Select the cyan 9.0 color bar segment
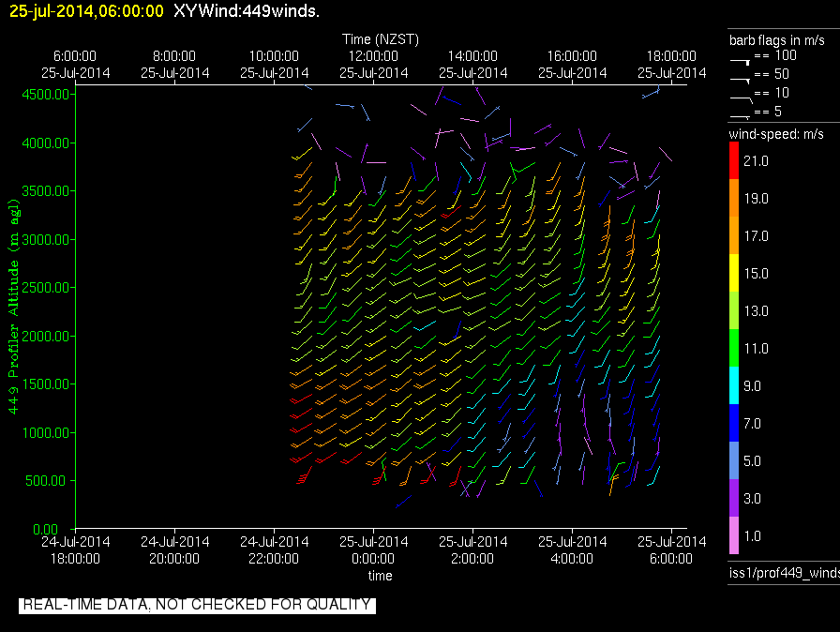 click(x=733, y=385)
